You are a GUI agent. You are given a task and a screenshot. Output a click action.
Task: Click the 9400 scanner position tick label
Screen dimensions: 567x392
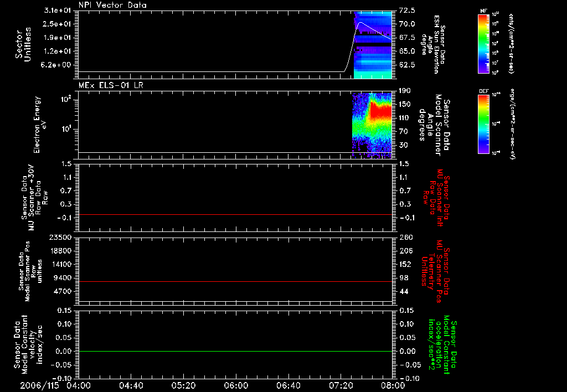coord(61,278)
